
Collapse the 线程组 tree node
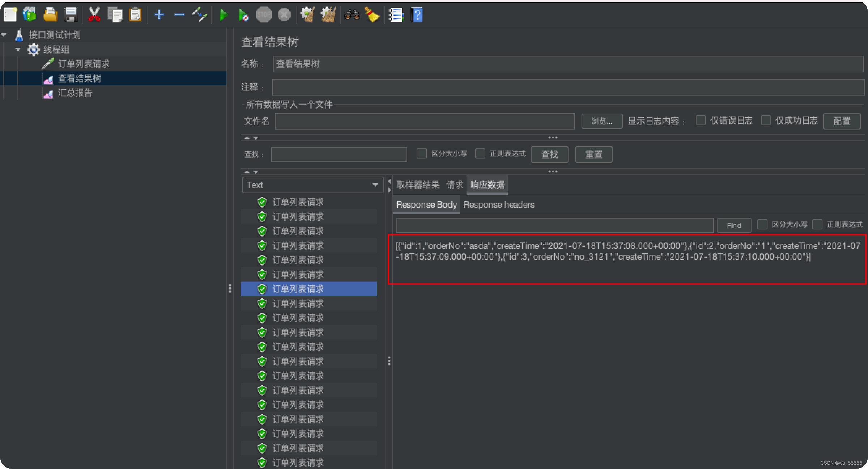[18, 50]
